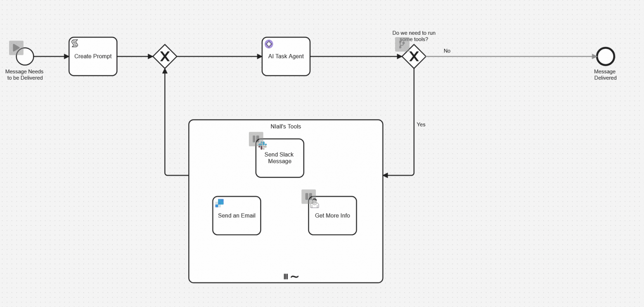The height and width of the screenshot is (307, 644).
Task: Click the branch overlay icon above the tools gateway
Action: pos(402,44)
